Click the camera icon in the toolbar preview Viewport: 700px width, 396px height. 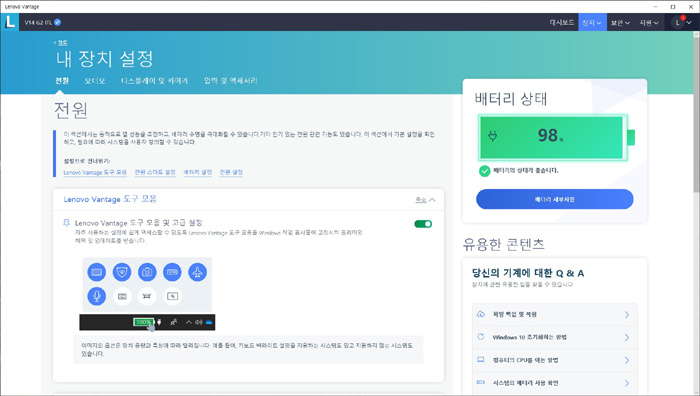tap(147, 272)
